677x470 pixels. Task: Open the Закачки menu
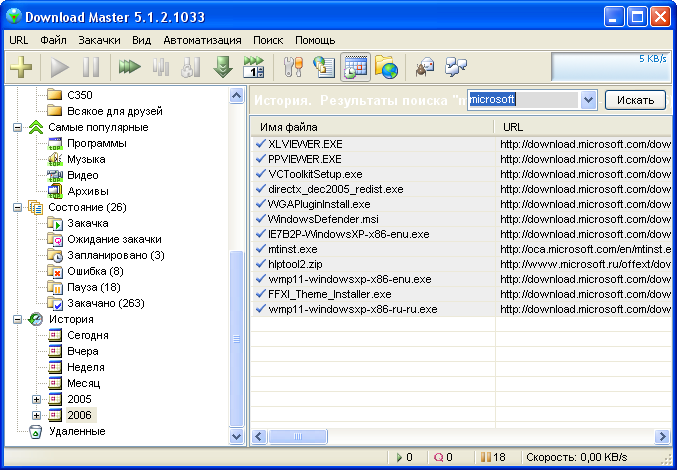(99, 41)
